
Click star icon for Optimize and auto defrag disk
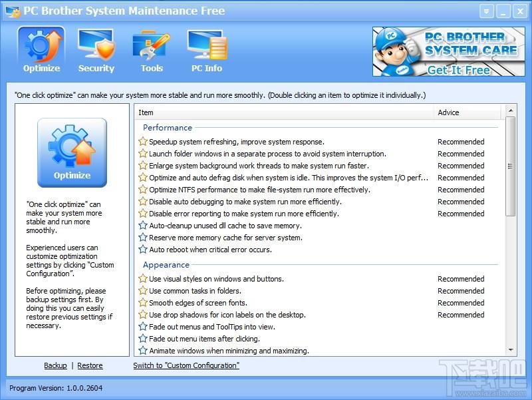[143, 177]
